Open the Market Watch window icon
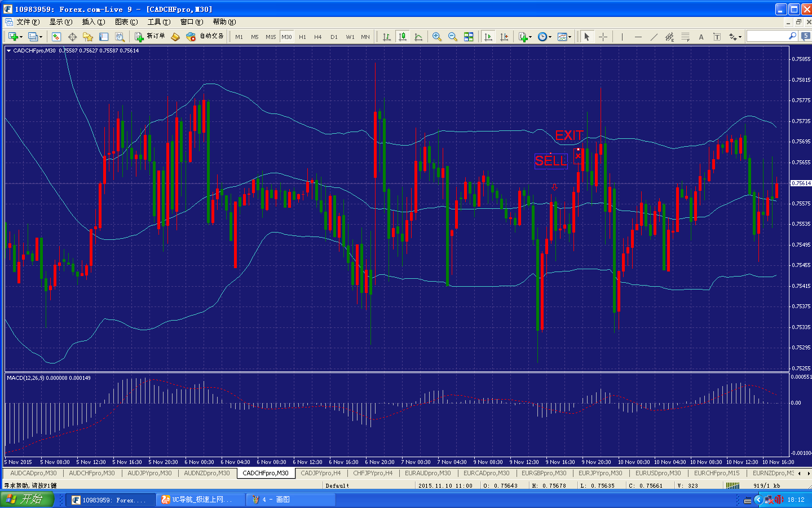This screenshot has height=508, width=812. 56,37
